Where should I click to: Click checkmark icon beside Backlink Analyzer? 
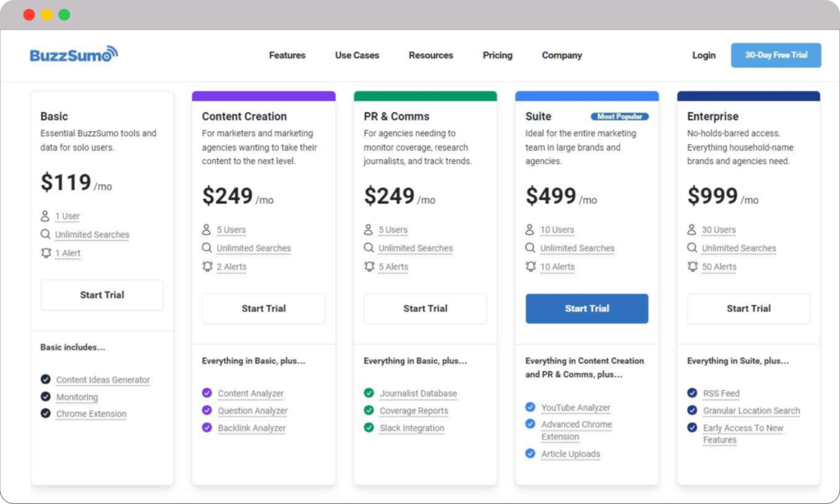207,428
